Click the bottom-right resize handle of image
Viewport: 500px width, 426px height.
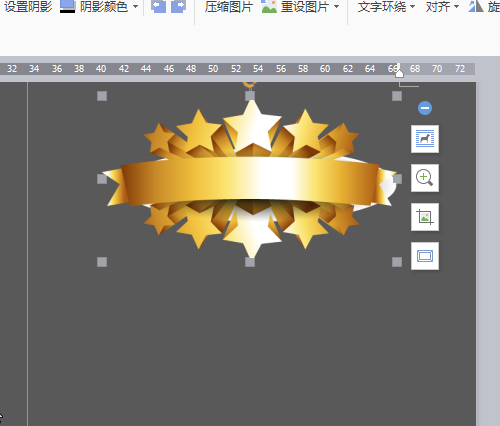pyautogui.click(x=397, y=262)
